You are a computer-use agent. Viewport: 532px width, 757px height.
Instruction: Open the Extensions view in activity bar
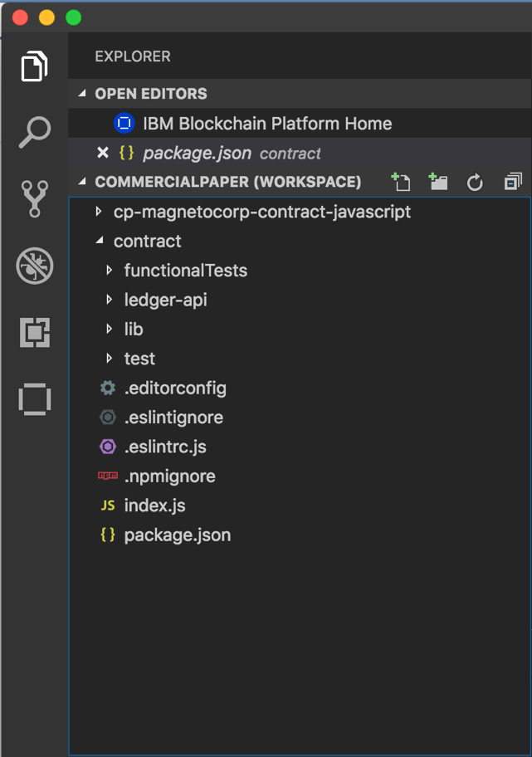click(34, 332)
